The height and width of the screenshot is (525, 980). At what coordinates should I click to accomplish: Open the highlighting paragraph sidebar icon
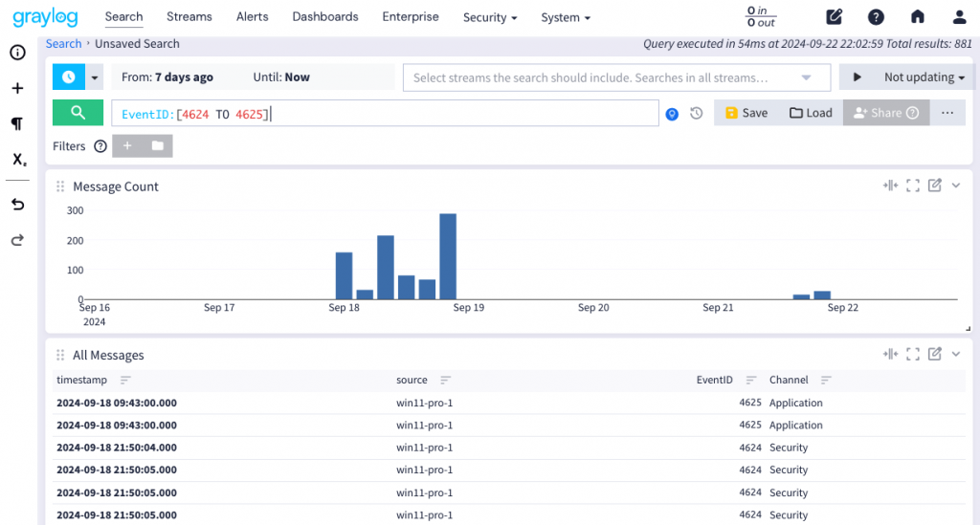click(x=17, y=123)
